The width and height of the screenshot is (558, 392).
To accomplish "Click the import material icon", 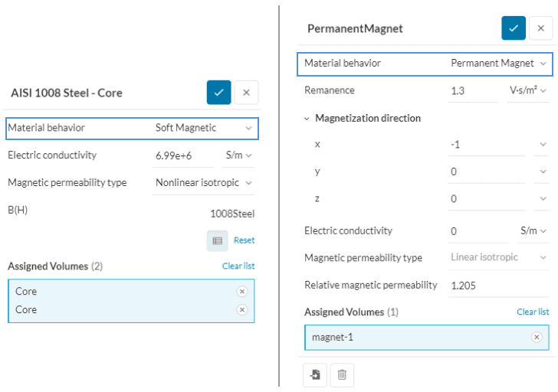I will [x=316, y=374].
